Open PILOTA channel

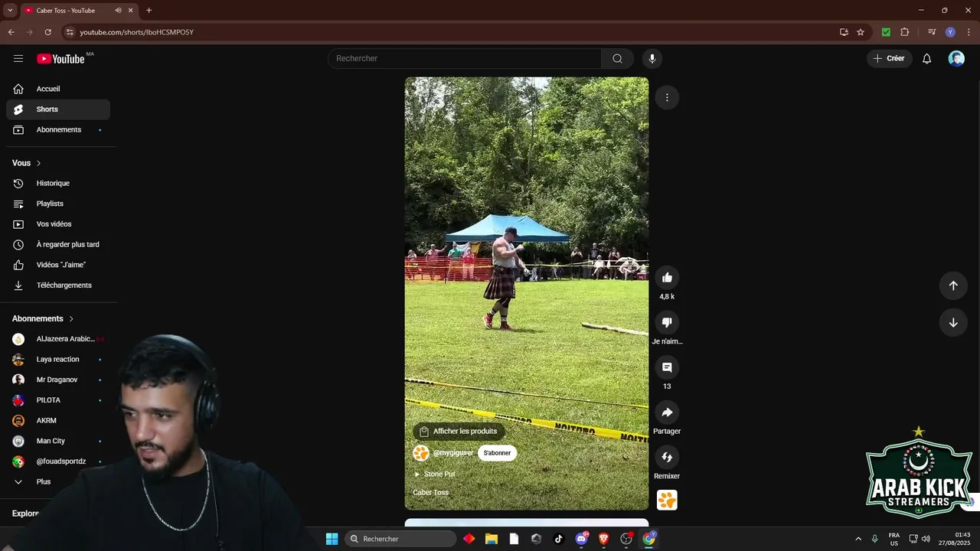coord(58,400)
